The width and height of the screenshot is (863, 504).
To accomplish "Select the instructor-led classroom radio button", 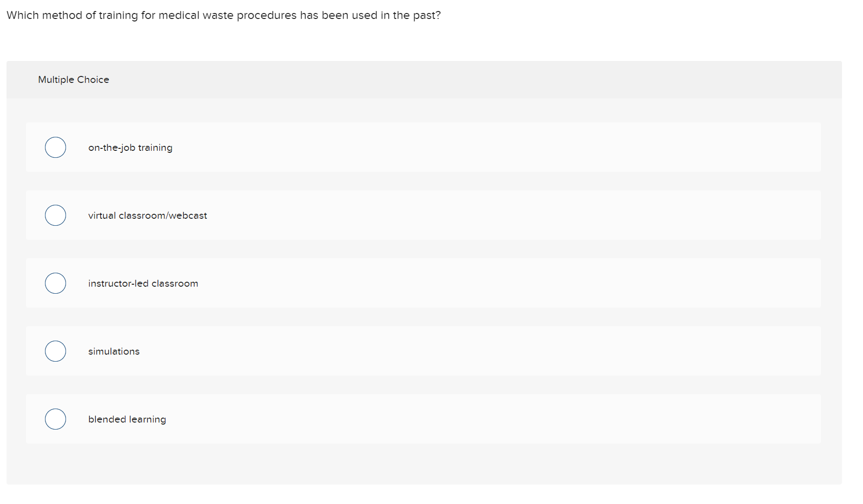I will (55, 283).
